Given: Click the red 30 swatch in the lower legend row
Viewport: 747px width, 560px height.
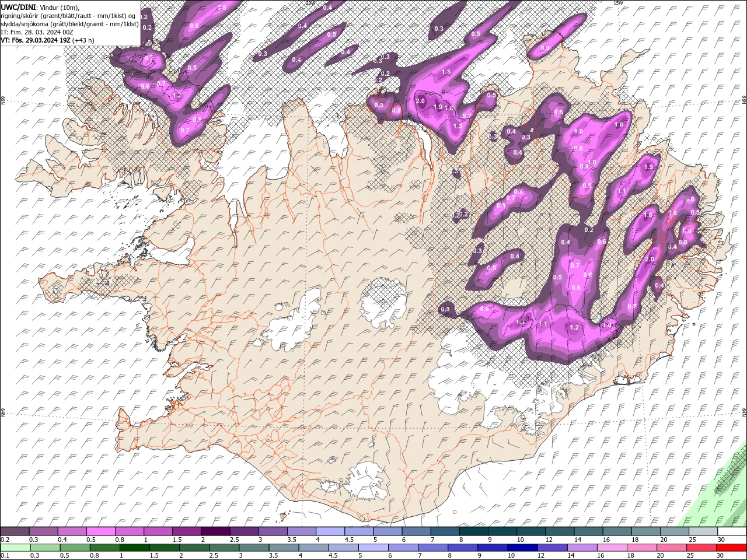Looking at the screenshot, I should tap(732, 547).
